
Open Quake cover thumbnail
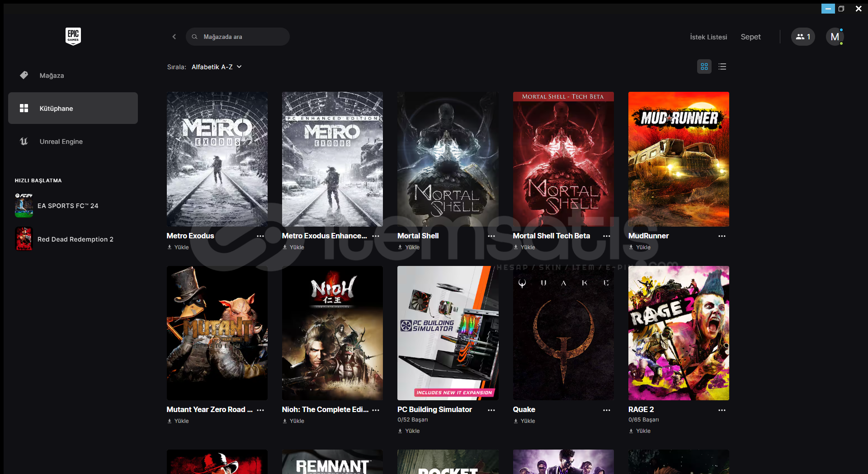click(563, 333)
